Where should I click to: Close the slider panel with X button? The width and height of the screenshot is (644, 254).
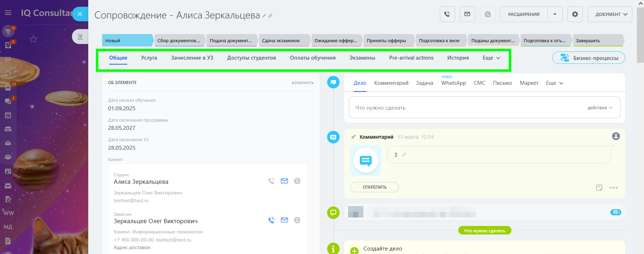coord(80,14)
